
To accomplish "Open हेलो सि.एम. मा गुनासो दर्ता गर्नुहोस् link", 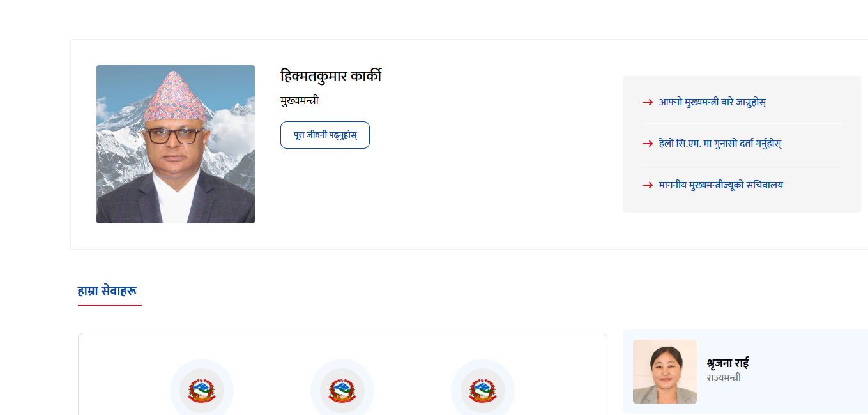I will pos(720,144).
